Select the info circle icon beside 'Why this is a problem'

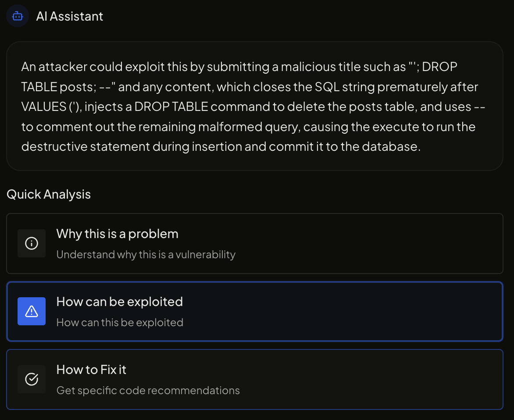(x=32, y=243)
